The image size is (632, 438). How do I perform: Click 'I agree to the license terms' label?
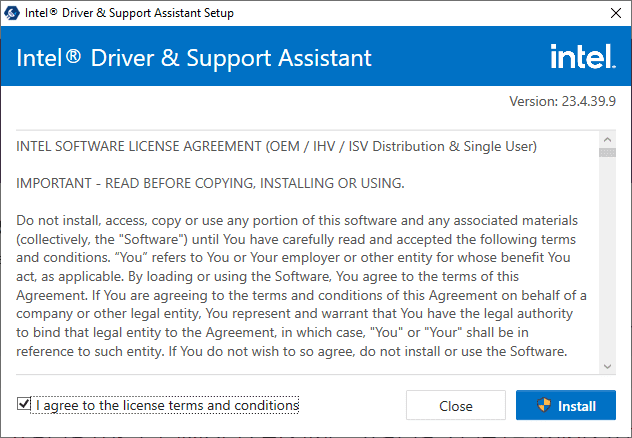(167, 405)
